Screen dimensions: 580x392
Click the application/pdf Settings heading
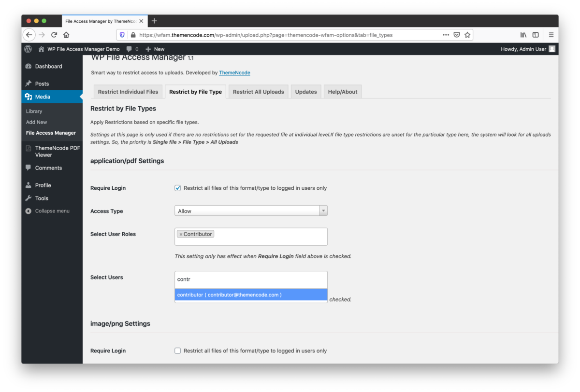pos(127,161)
